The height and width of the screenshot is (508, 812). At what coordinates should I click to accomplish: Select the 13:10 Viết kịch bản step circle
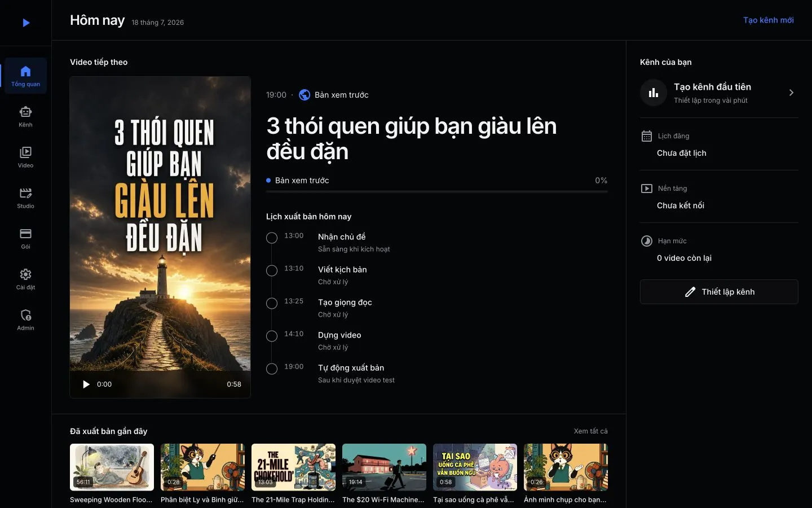272,271
